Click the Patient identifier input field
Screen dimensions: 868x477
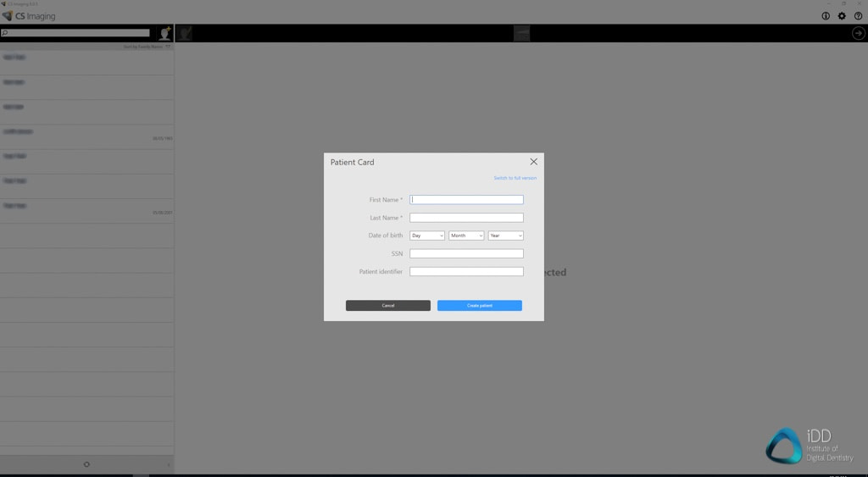pyautogui.click(x=466, y=272)
